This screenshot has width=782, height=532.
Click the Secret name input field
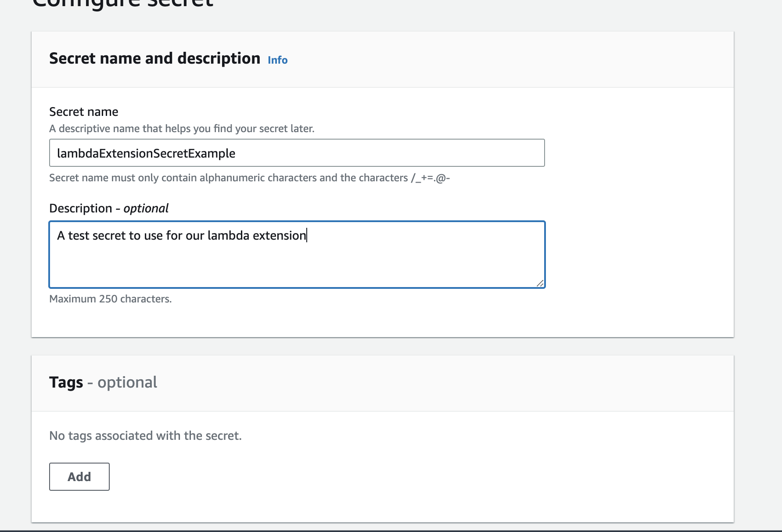297,153
